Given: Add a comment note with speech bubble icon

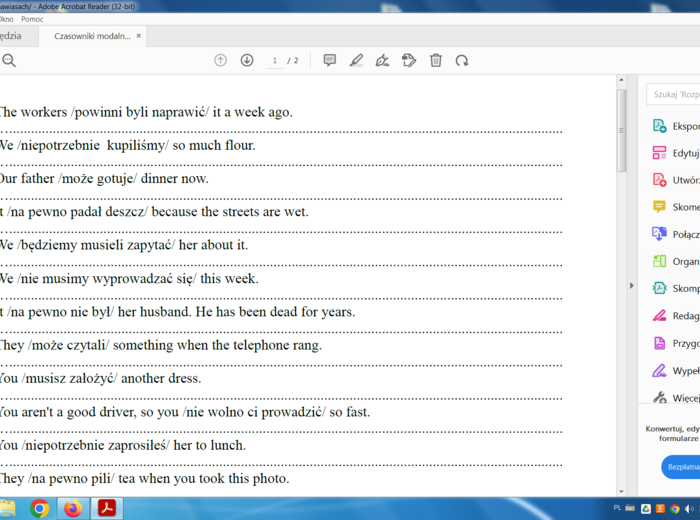Looking at the screenshot, I should pos(329,61).
